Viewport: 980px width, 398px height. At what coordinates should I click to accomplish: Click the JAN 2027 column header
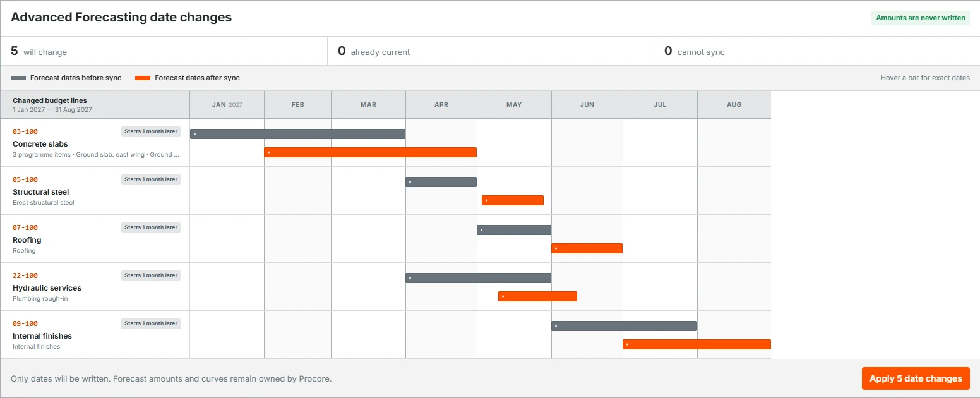(227, 105)
